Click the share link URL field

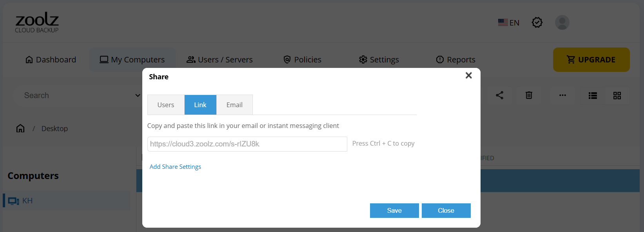coord(247,144)
